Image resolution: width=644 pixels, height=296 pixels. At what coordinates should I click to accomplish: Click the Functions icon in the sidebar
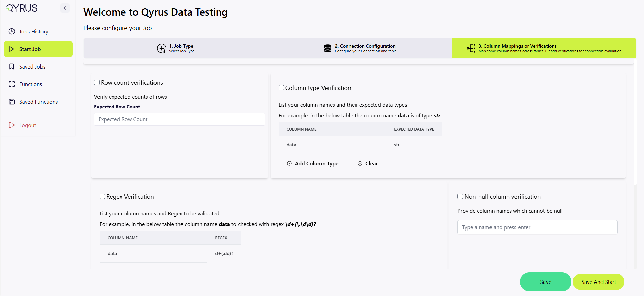pos(12,84)
